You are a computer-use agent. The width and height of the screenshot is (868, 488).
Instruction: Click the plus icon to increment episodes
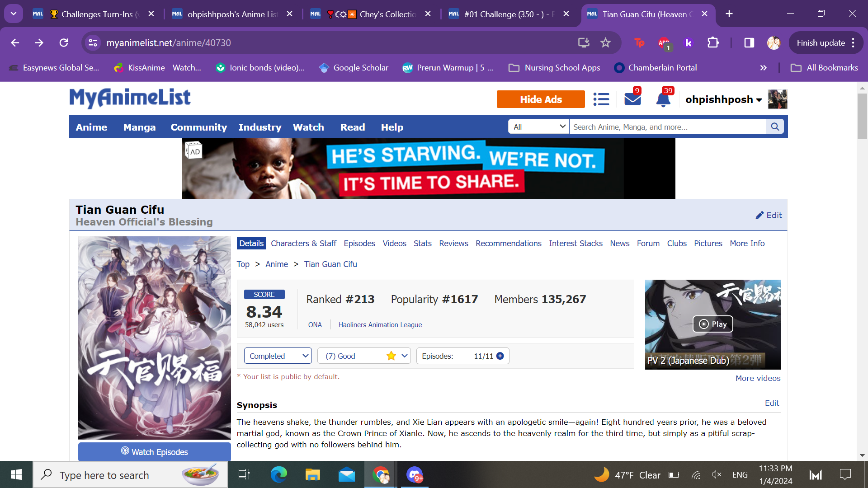pos(500,356)
